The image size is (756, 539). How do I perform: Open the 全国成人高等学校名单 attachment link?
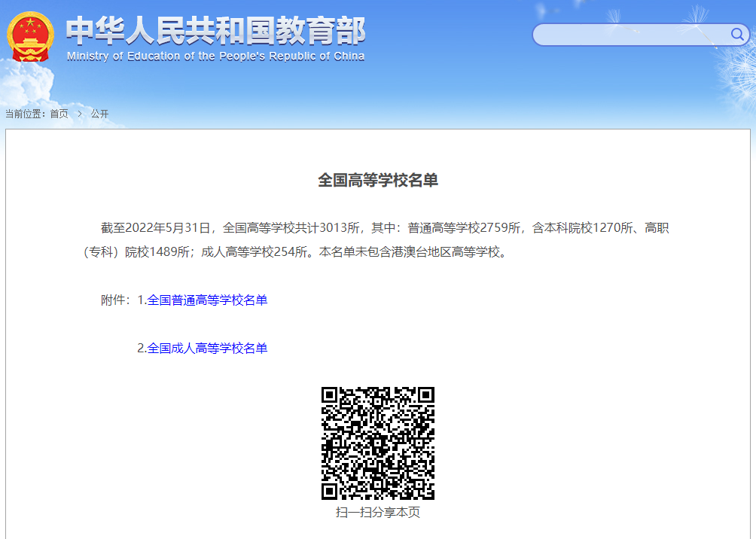[207, 349]
